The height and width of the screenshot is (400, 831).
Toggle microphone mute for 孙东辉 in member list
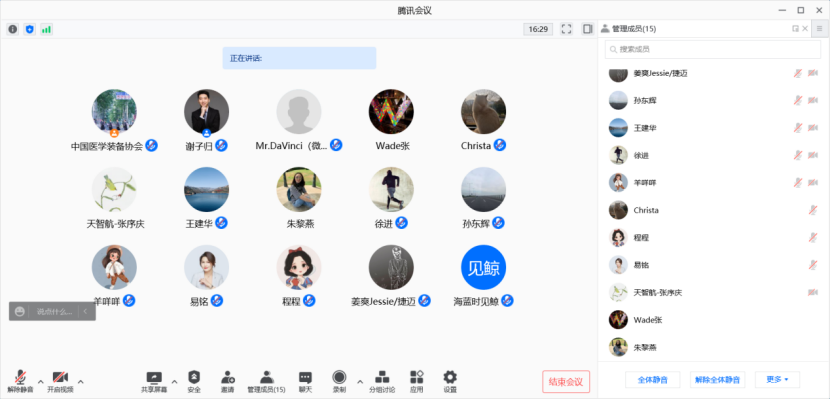tap(798, 100)
